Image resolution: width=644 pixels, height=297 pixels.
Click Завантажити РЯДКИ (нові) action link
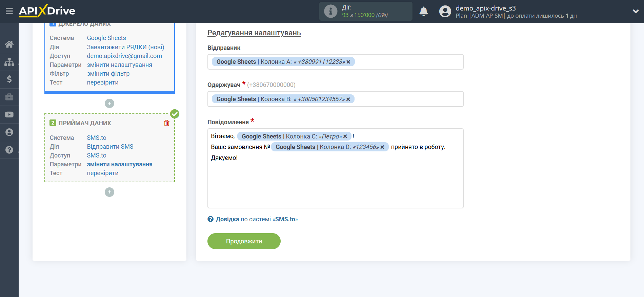pos(125,47)
